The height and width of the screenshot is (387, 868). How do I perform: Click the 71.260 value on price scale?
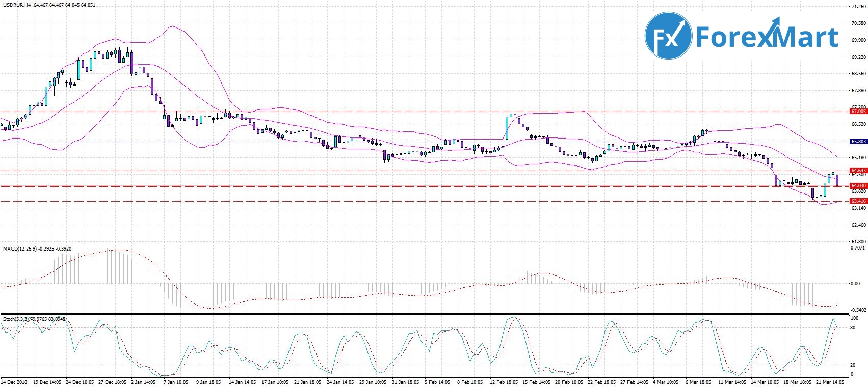click(858, 6)
